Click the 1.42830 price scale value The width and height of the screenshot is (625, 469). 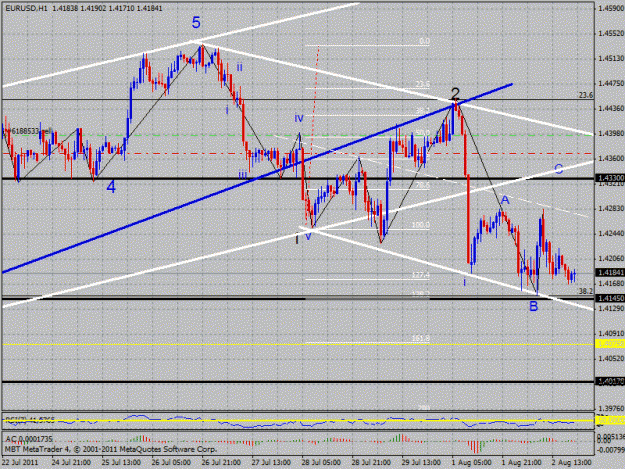tap(611, 209)
